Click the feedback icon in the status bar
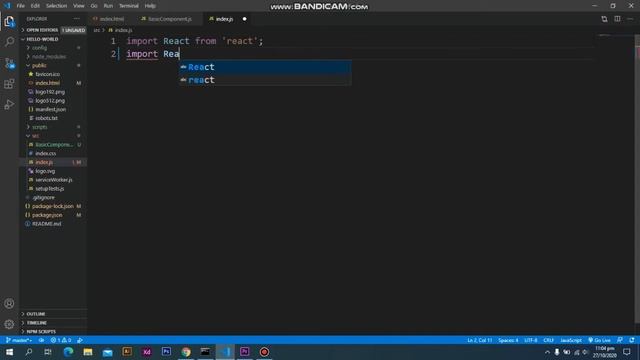 620,340
